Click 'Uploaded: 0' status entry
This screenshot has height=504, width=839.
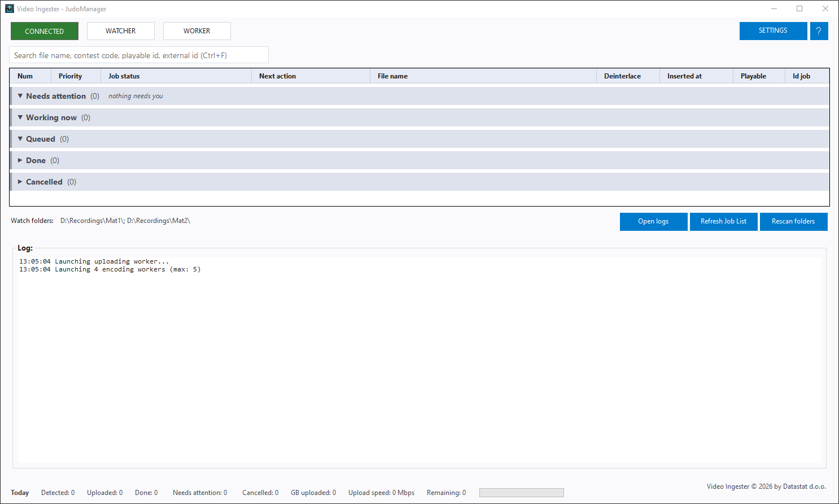105,493
